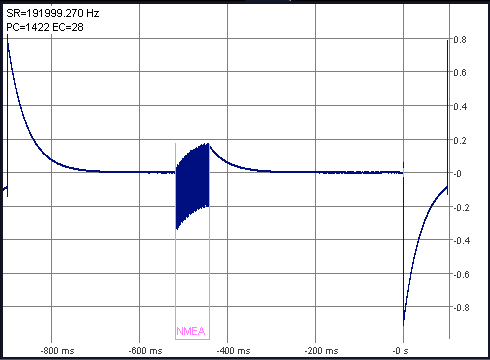This screenshot has width=490, height=360.
Task: Select the SR=191999.270 Hz sample rate readout
Action: click(53, 13)
